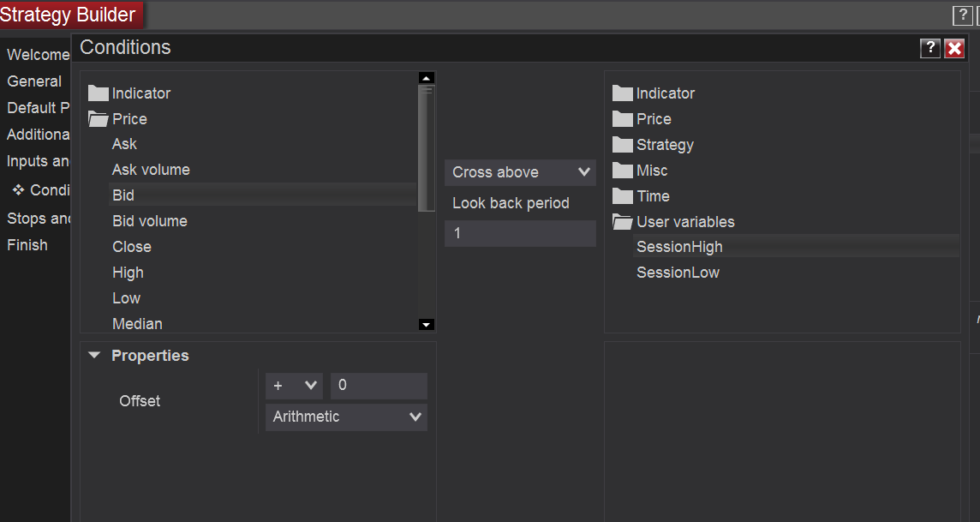This screenshot has height=522, width=980.
Task: Open the right-side Time folder icon
Action: click(623, 196)
